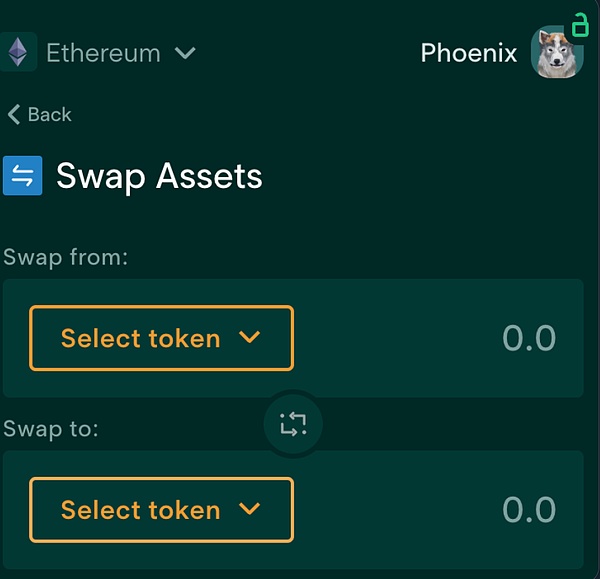The image size is (600, 579).
Task: Click the green unlocked padlock icon
Action: coord(580,23)
